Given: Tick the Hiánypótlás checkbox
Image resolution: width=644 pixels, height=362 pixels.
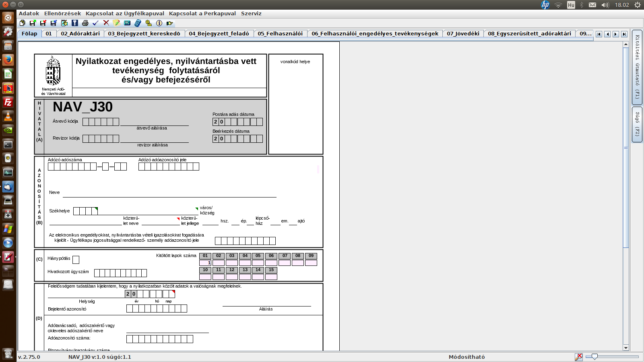Looking at the screenshot, I should 76,260.
